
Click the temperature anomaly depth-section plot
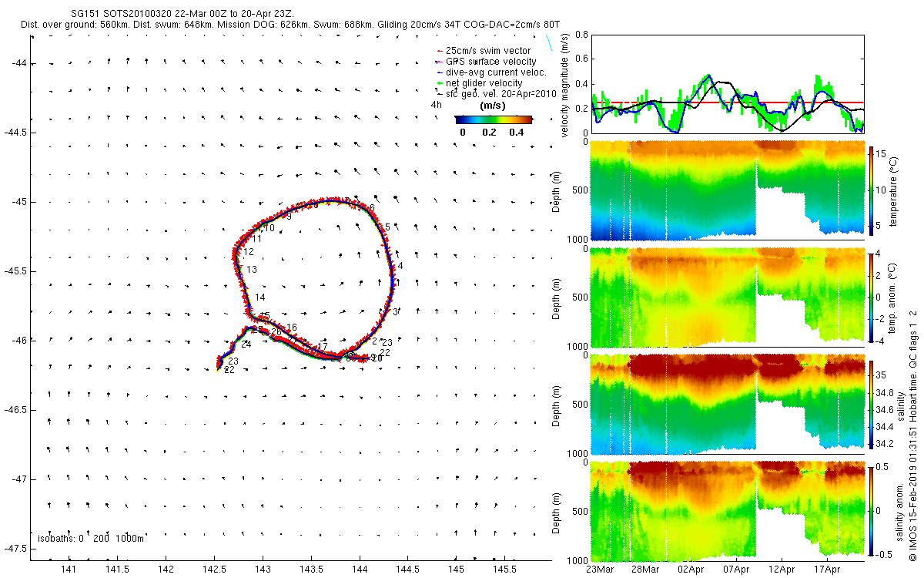click(x=727, y=297)
